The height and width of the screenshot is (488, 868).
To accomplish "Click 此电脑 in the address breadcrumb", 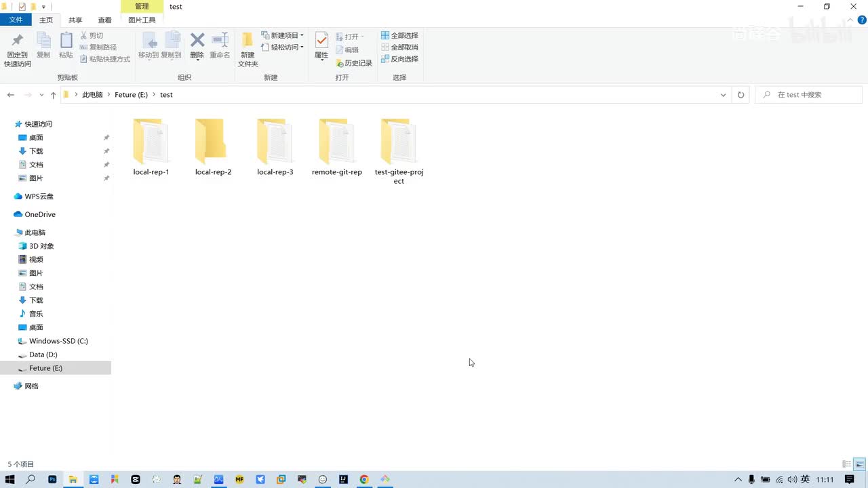I will 92,95.
